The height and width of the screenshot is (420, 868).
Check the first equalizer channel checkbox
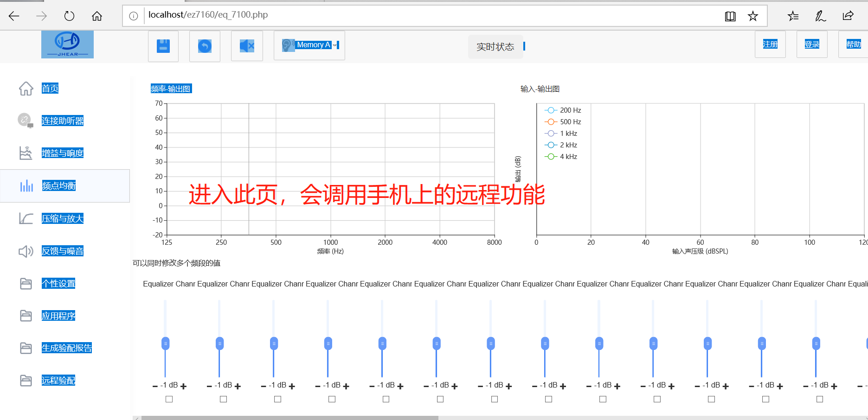(x=169, y=399)
